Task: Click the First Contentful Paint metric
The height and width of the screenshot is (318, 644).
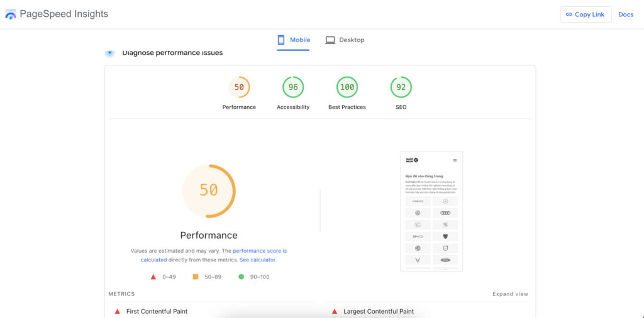Action: pos(157,312)
